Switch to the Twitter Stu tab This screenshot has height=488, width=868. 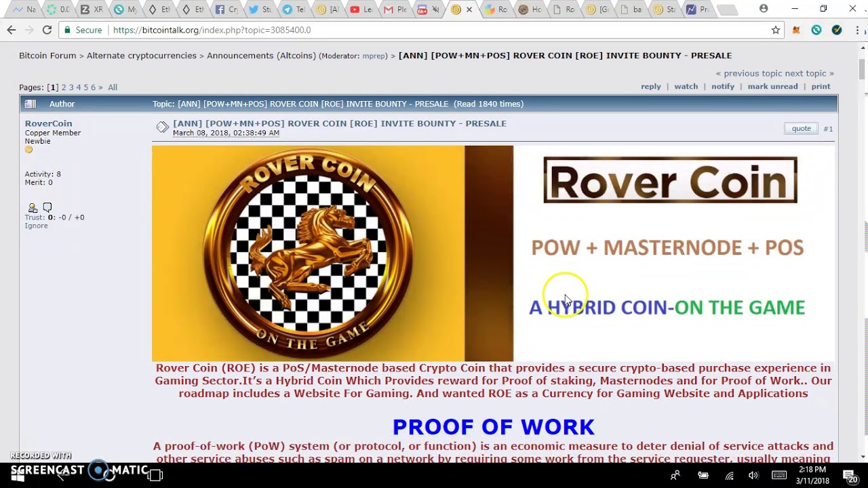tap(261, 9)
